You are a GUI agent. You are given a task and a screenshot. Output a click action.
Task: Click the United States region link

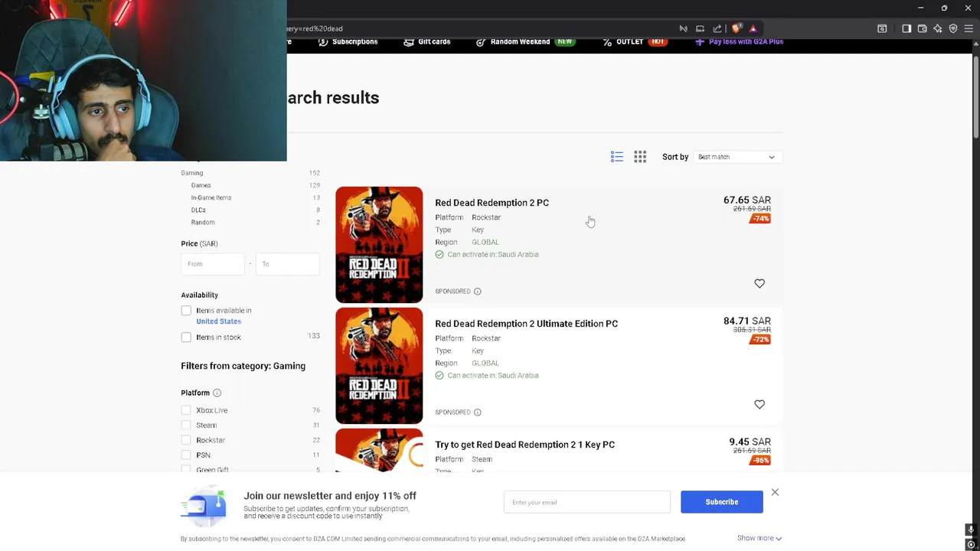click(x=218, y=321)
